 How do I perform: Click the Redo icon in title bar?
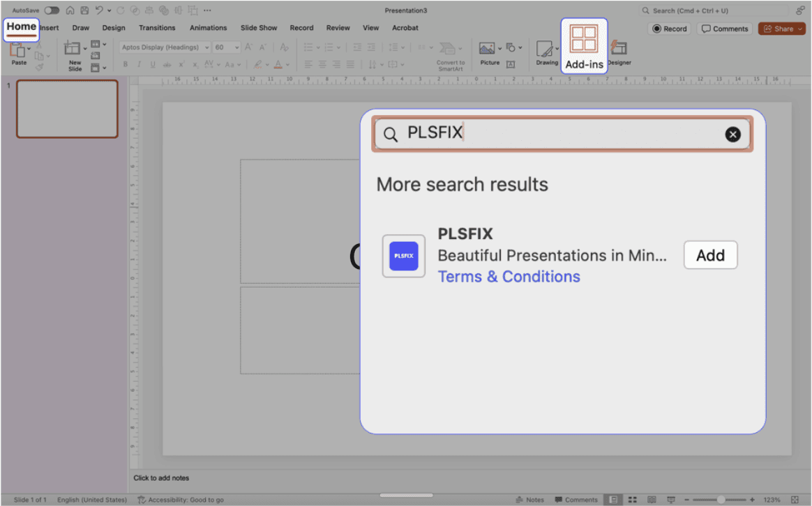pyautogui.click(x=121, y=10)
